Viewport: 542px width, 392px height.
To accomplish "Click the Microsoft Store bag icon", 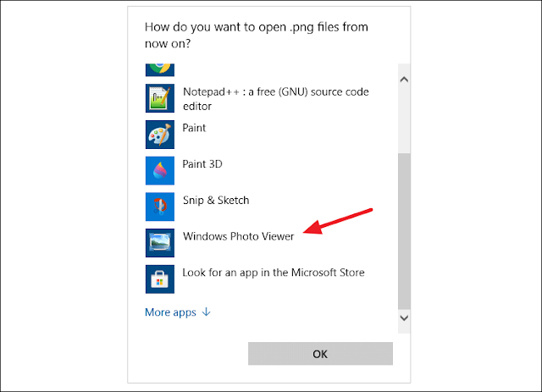I will [x=160, y=279].
